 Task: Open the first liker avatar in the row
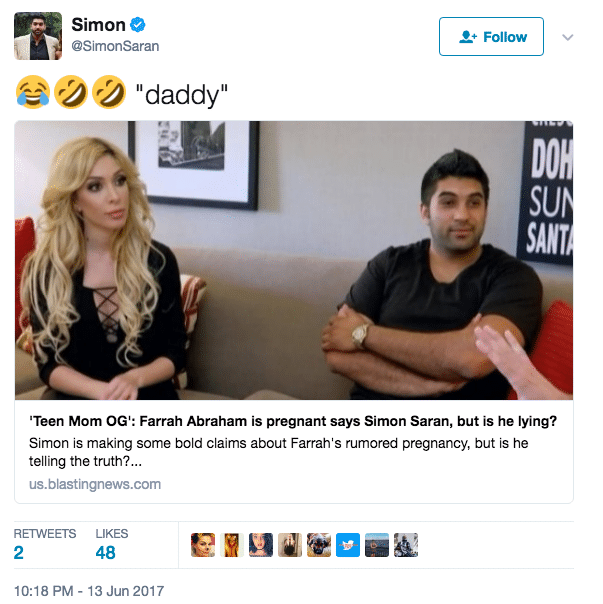[x=203, y=545]
